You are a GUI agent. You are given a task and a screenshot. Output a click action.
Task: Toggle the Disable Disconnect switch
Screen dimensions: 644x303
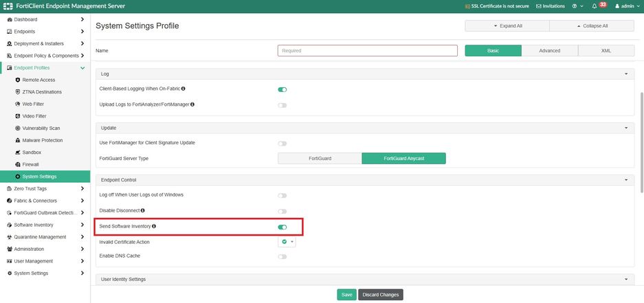[x=282, y=212]
